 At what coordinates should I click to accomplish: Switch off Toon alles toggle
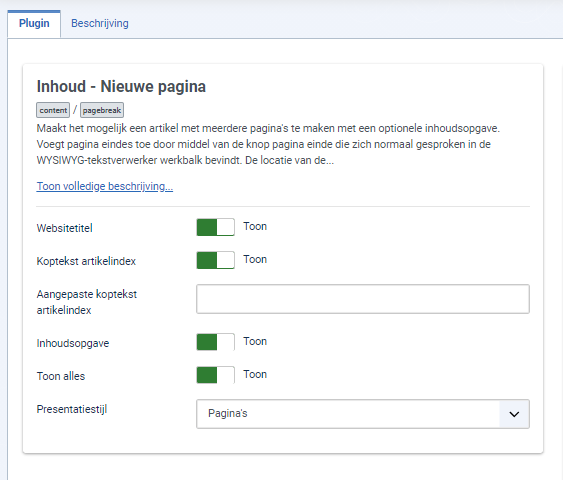click(215, 375)
